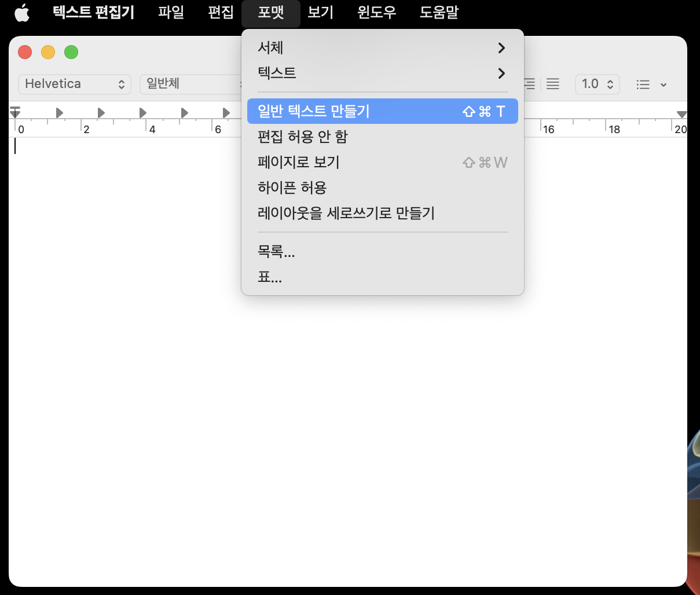The height and width of the screenshot is (595, 700).
Task: Click the up arrow on the 1.0 spacing stepper
Action: (x=609, y=81)
